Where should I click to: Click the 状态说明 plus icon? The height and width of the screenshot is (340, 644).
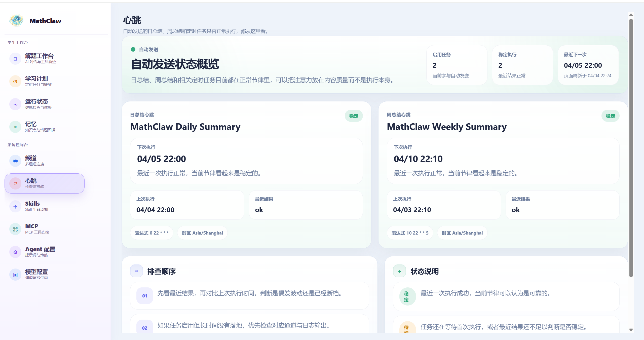pos(399,271)
